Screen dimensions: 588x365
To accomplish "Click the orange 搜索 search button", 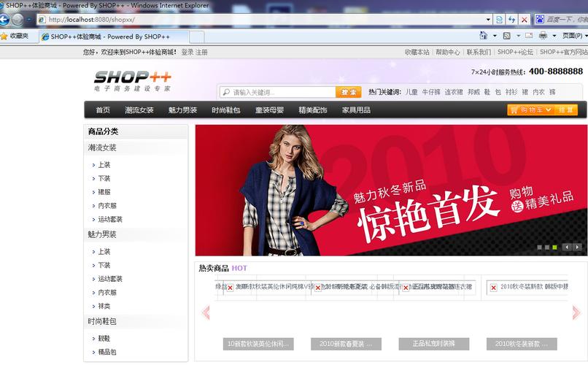I will tap(349, 92).
